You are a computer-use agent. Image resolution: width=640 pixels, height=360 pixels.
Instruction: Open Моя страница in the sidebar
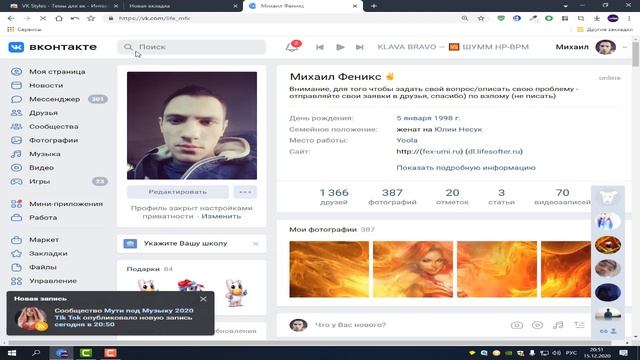[x=57, y=71]
